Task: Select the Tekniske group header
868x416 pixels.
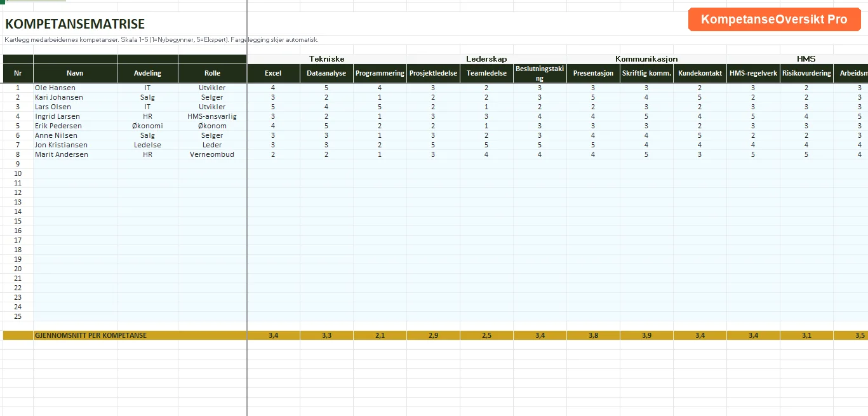Action: click(326, 59)
